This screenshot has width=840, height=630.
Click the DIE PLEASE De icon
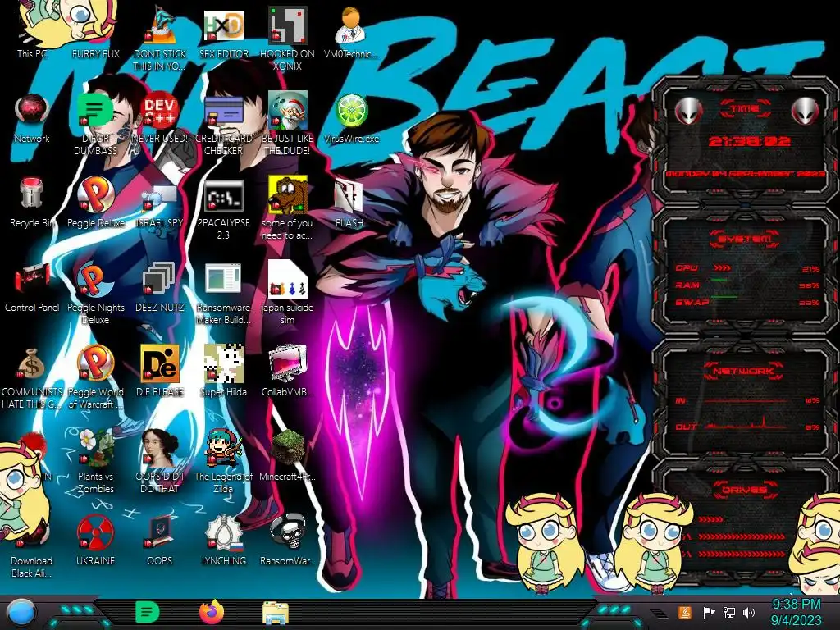[x=159, y=363]
